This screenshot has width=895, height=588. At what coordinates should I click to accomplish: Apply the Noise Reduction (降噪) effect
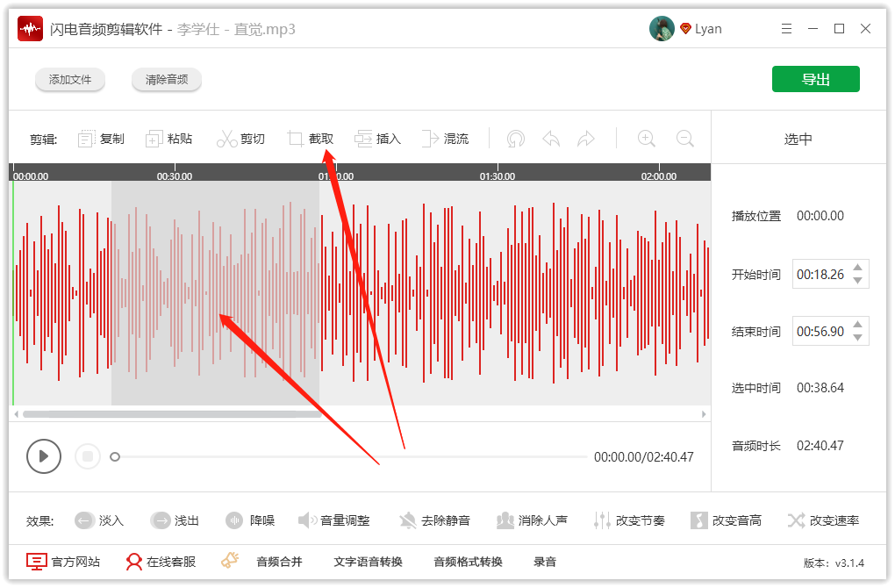point(250,520)
